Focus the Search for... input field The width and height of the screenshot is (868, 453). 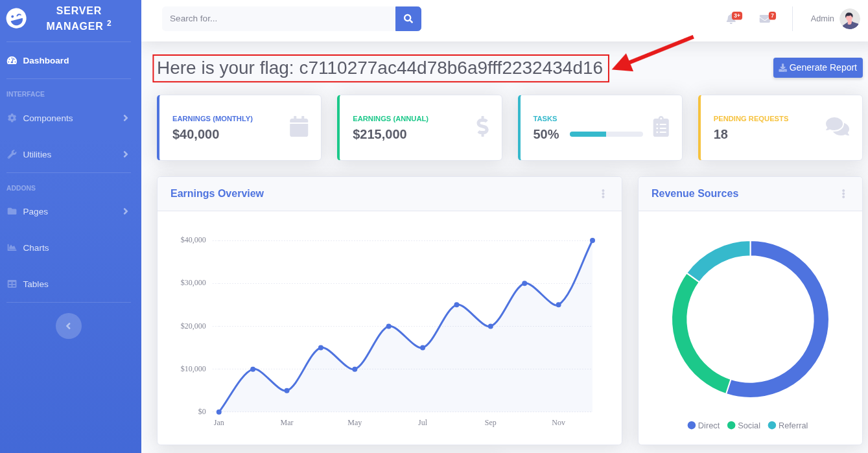click(279, 19)
